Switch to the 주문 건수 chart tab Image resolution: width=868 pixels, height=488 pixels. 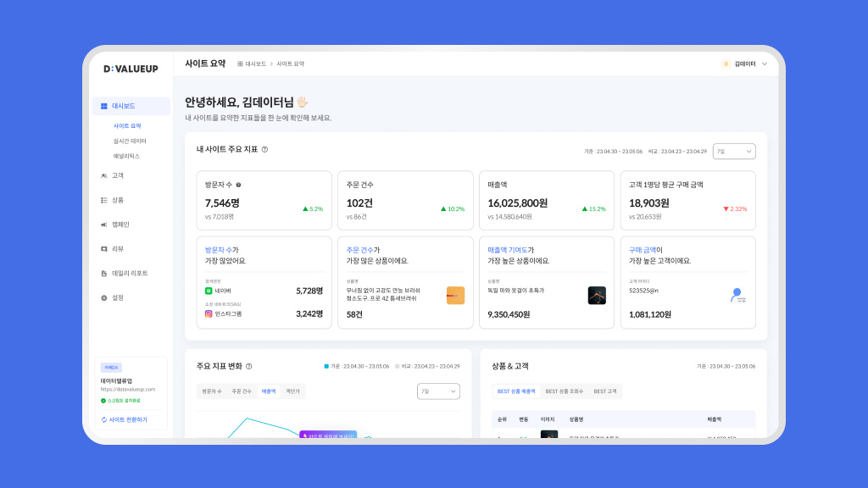click(x=242, y=391)
